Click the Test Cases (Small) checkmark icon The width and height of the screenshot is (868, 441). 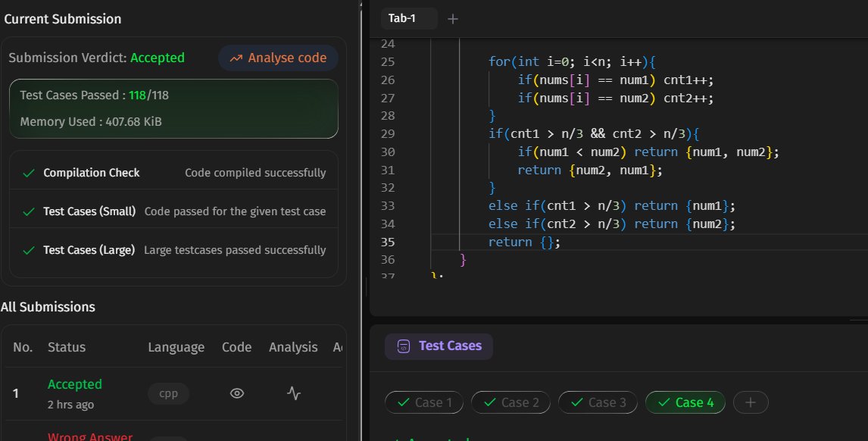click(x=29, y=211)
